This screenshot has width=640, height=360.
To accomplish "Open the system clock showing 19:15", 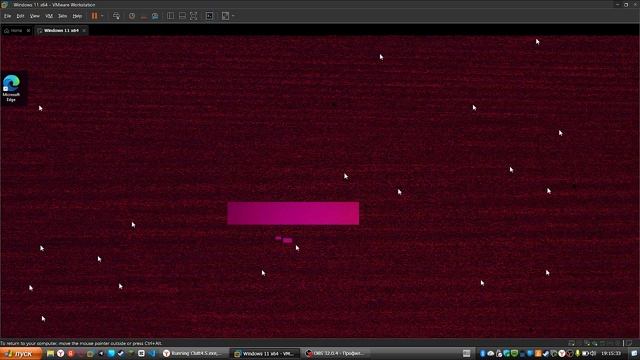I will pos(611,353).
